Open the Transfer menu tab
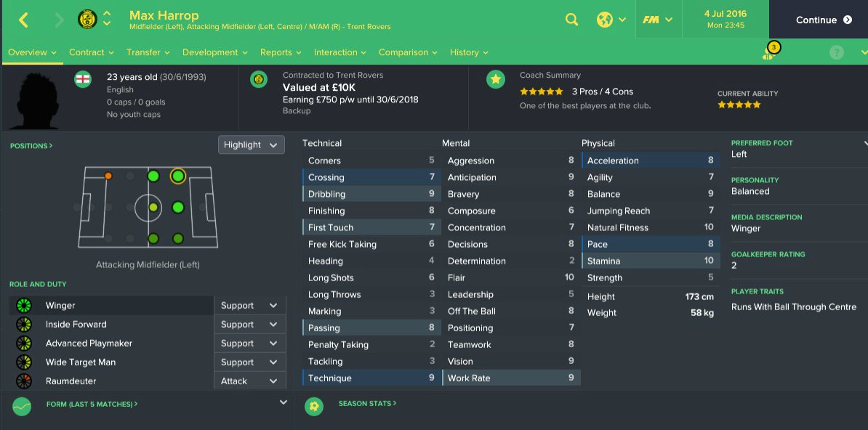This screenshot has height=430, width=868. click(x=148, y=52)
